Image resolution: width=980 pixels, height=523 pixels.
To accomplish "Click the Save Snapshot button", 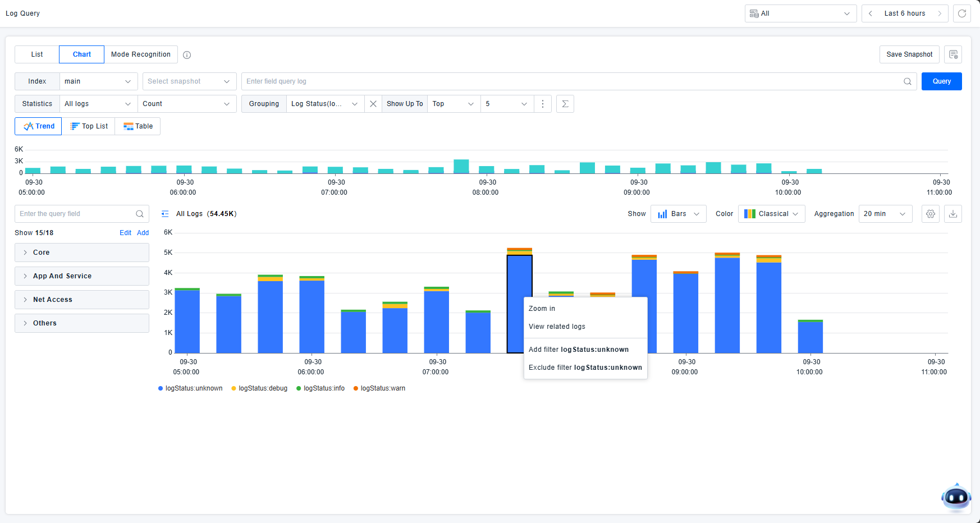I will 909,54.
